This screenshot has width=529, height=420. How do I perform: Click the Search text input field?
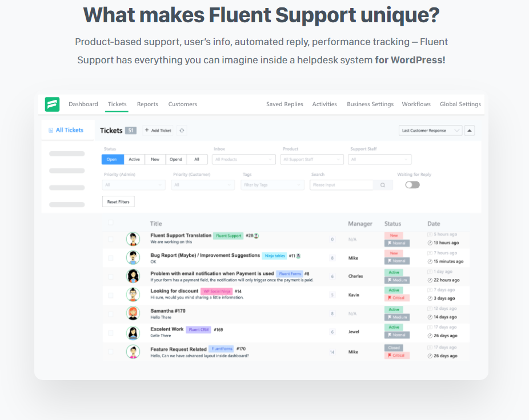click(342, 185)
